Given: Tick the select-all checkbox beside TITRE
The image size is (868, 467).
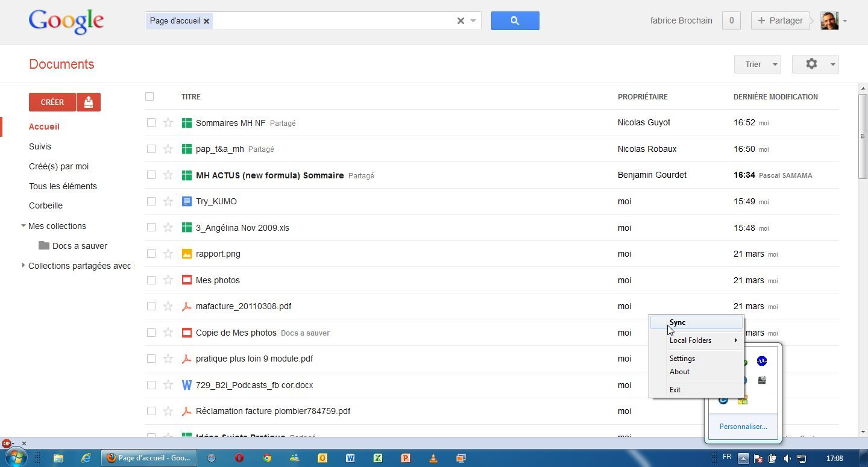Looking at the screenshot, I should (149, 96).
